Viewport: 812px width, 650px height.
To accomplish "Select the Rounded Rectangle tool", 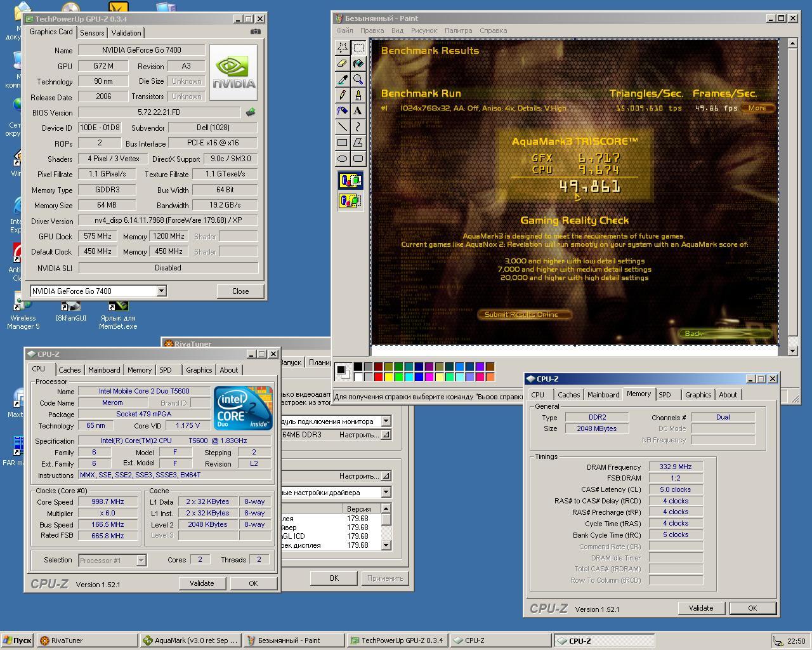I will point(358,159).
